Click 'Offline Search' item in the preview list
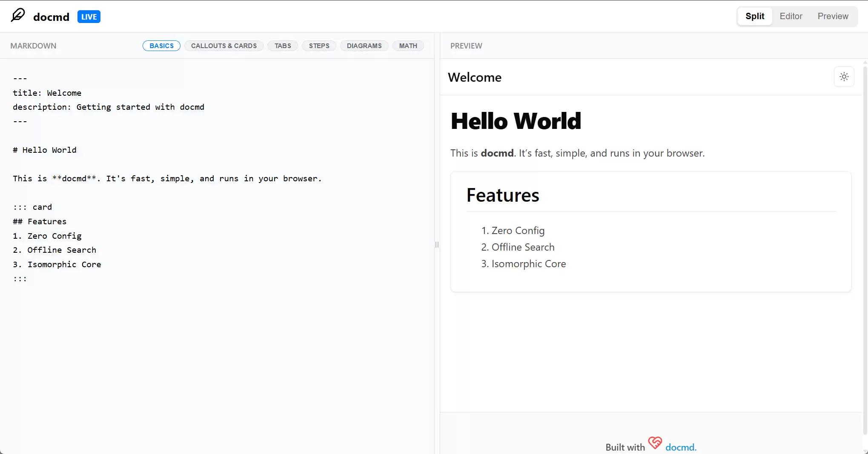868x454 pixels. pyautogui.click(x=523, y=247)
